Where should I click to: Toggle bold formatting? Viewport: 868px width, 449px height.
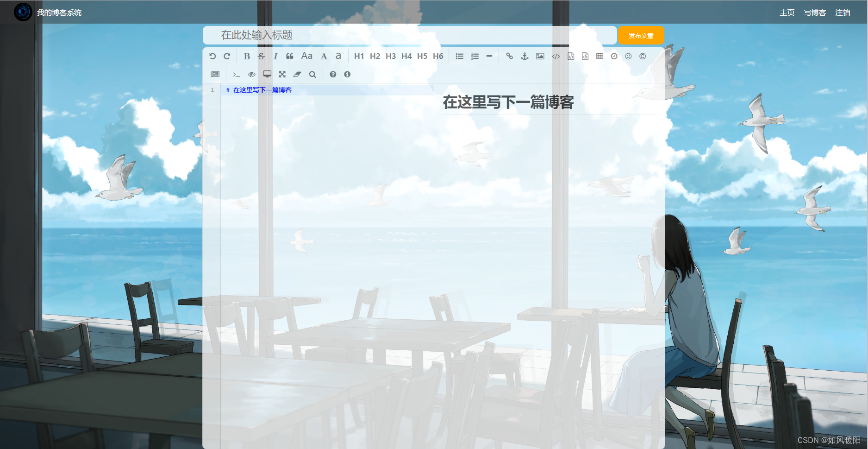(247, 56)
